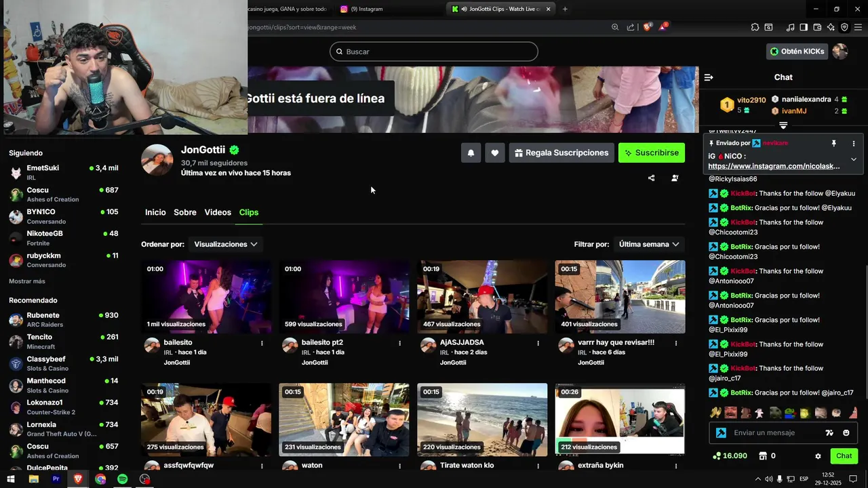Screen dimensions: 868x488
Task: Open options menu for AjASJJADSA clip
Action: pyautogui.click(x=538, y=343)
